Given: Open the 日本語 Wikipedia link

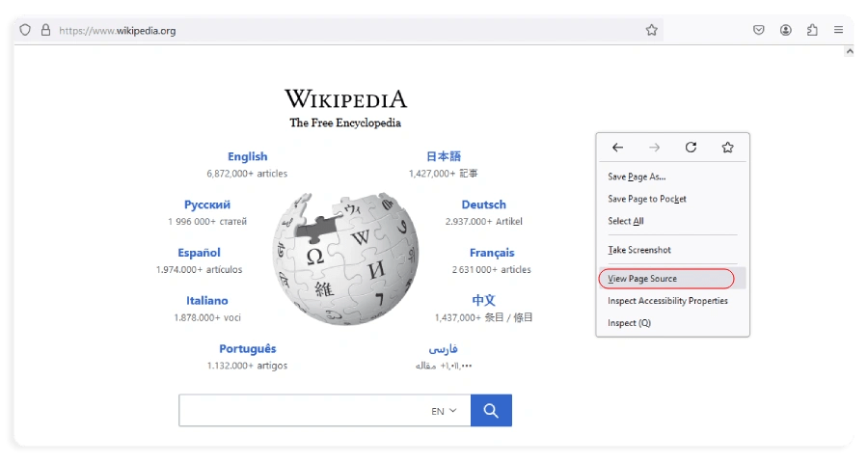Looking at the screenshot, I should point(444,156).
